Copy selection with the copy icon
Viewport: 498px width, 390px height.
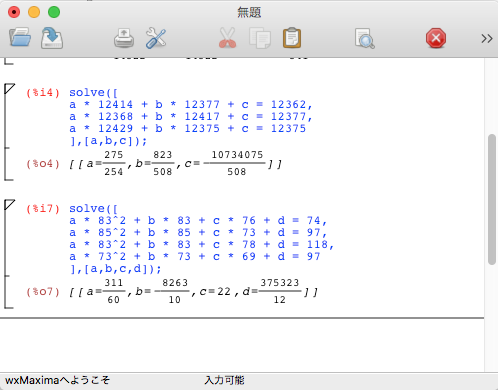pos(260,38)
